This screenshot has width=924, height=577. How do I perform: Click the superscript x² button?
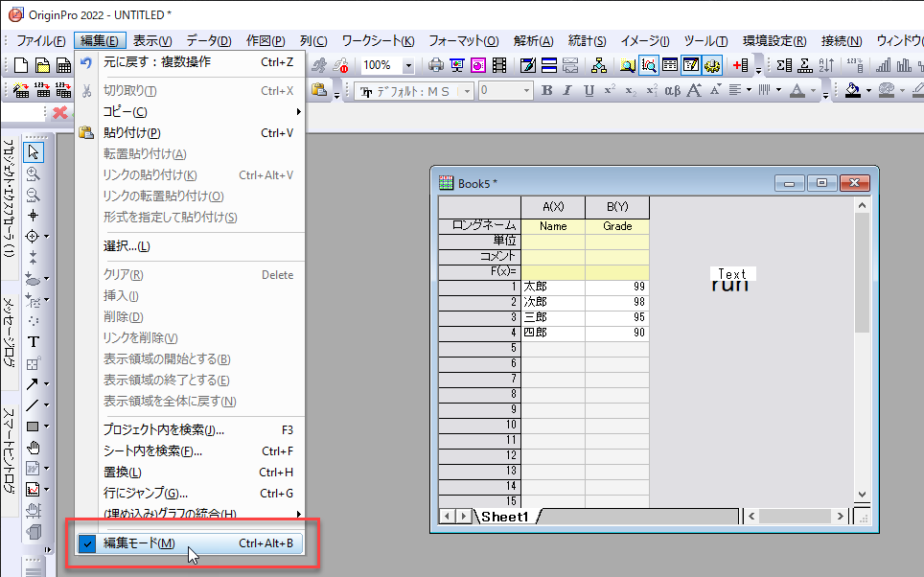(610, 90)
